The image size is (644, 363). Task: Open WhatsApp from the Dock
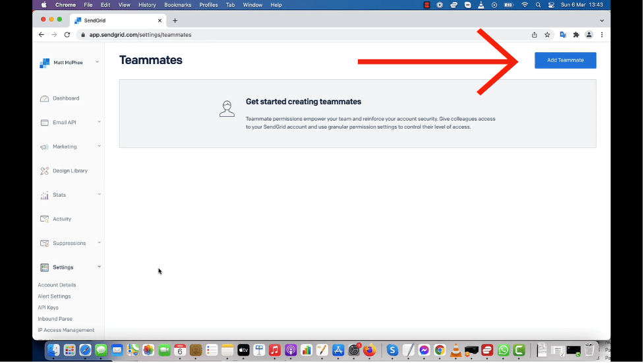[x=504, y=350]
